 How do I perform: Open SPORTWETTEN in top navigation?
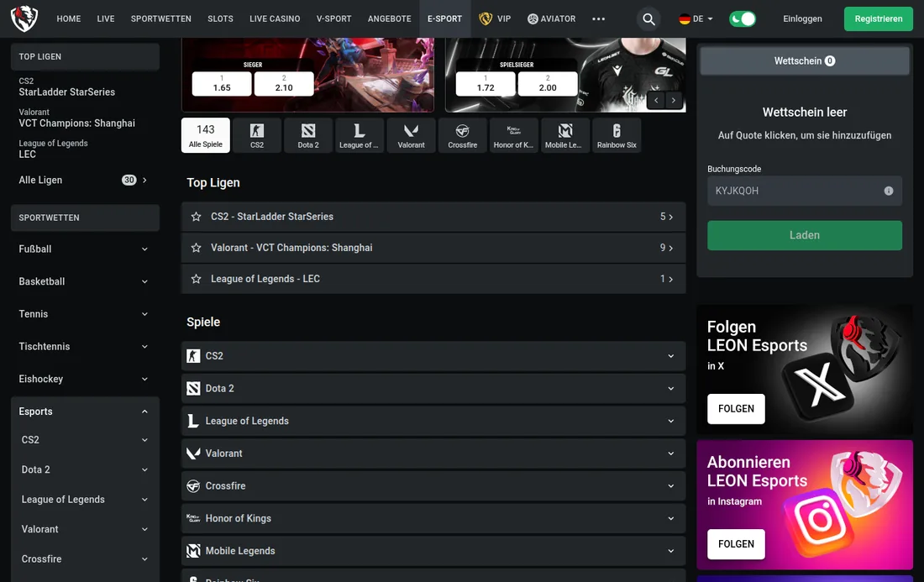point(161,18)
